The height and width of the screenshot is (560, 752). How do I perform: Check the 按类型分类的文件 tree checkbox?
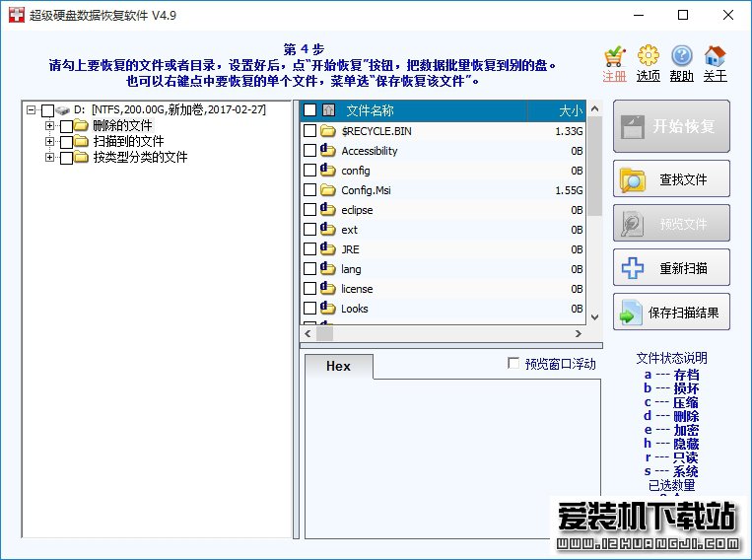pos(66,158)
